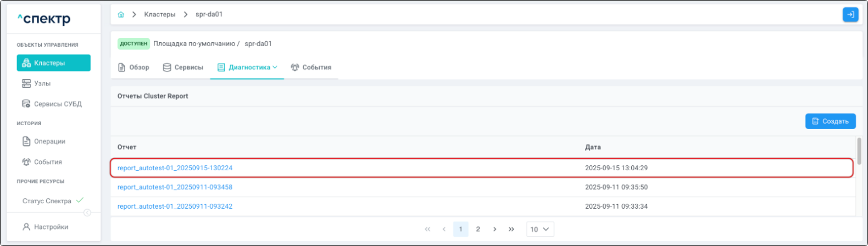Open the page size dropdown showing 10

click(x=540, y=229)
